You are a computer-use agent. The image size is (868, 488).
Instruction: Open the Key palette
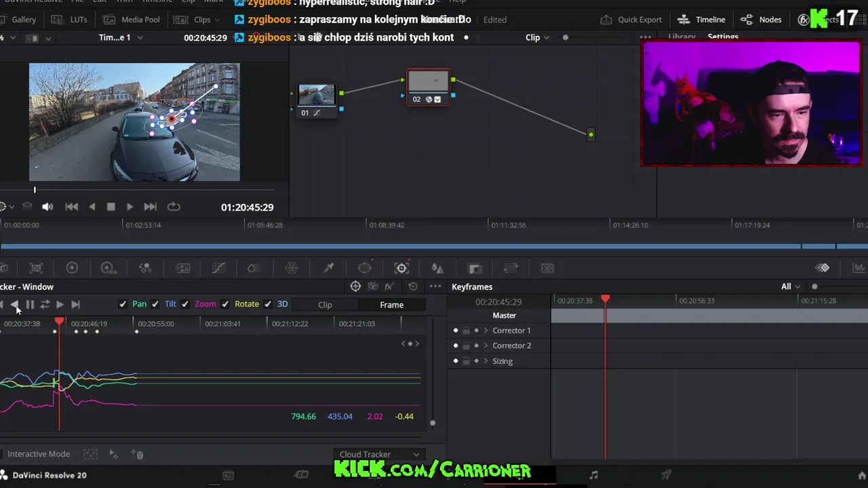(x=475, y=268)
